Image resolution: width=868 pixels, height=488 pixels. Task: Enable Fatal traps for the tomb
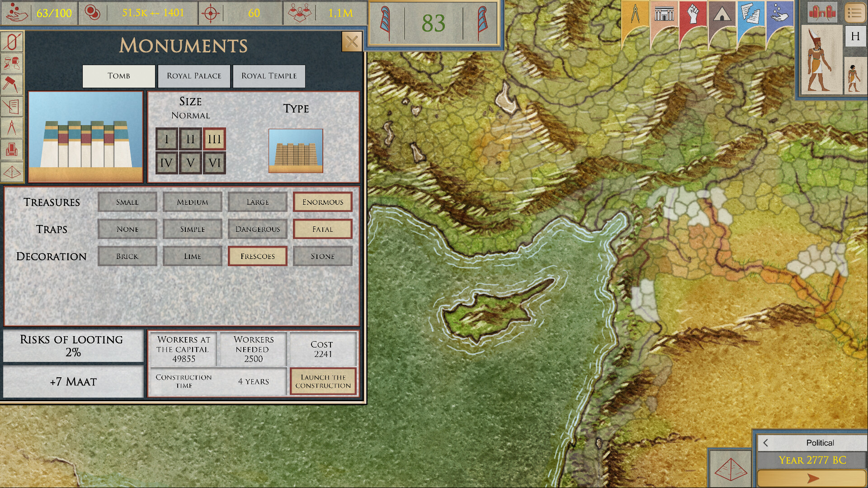click(322, 229)
